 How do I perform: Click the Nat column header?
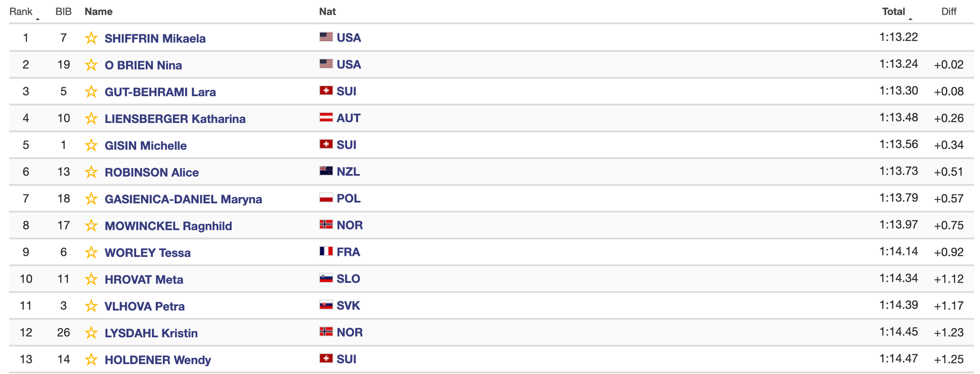(327, 11)
